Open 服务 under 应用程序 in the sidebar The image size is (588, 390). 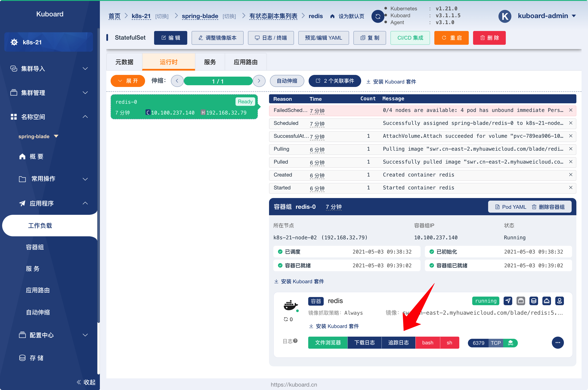point(32,269)
